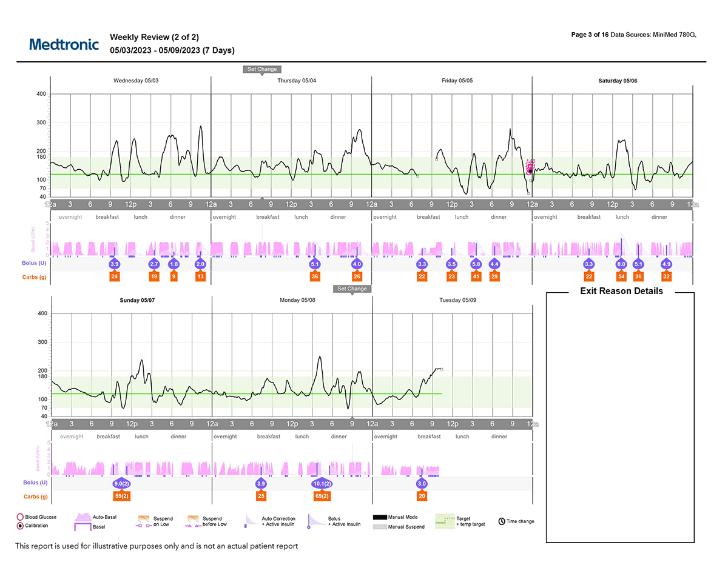
Task: Select the 'Thursday 05/04' day header
Action: tap(297, 81)
